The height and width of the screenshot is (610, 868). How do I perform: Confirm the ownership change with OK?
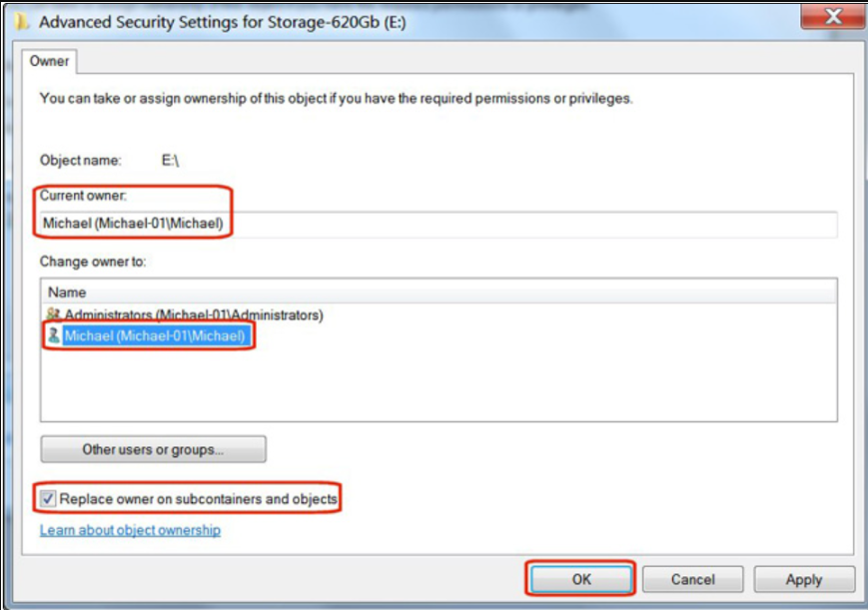(581, 579)
